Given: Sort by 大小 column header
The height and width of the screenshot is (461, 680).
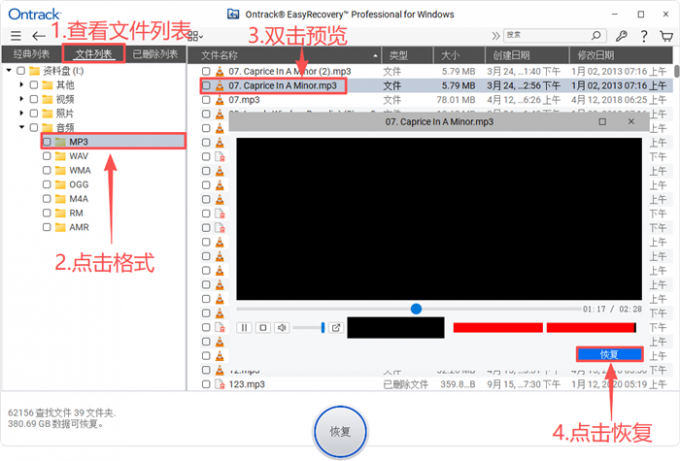Looking at the screenshot, I should [459, 55].
